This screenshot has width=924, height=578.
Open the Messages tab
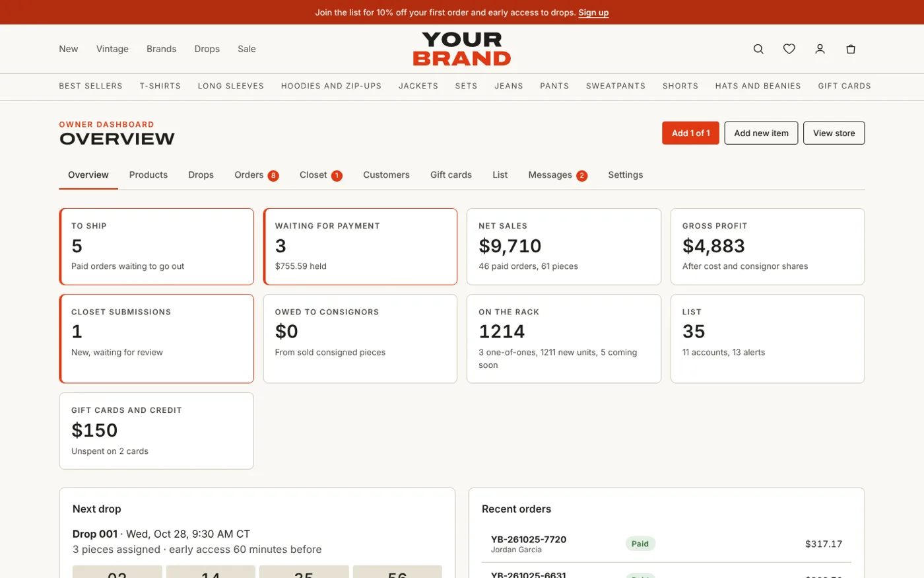(558, 175)
